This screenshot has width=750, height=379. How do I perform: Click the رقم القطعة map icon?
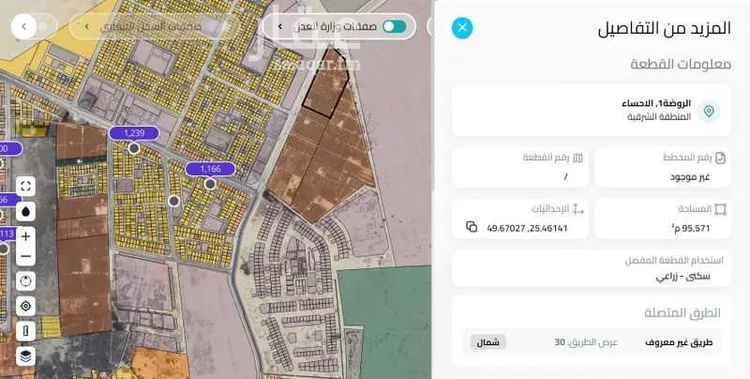click(578, 158)
